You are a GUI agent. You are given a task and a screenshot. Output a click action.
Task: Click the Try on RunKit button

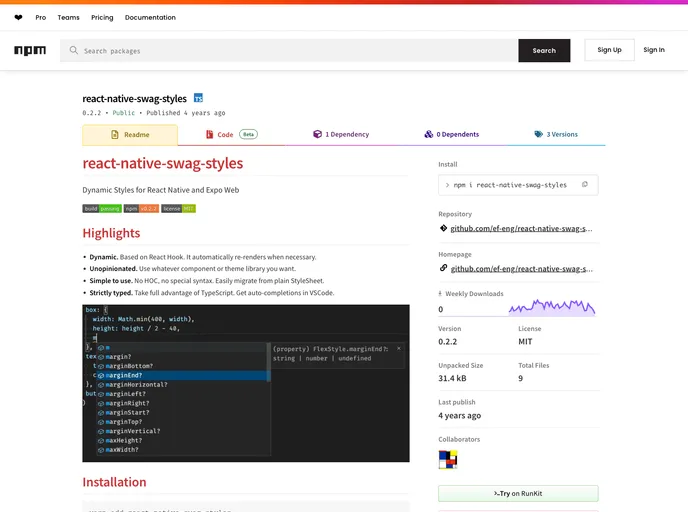click(518, 494)
